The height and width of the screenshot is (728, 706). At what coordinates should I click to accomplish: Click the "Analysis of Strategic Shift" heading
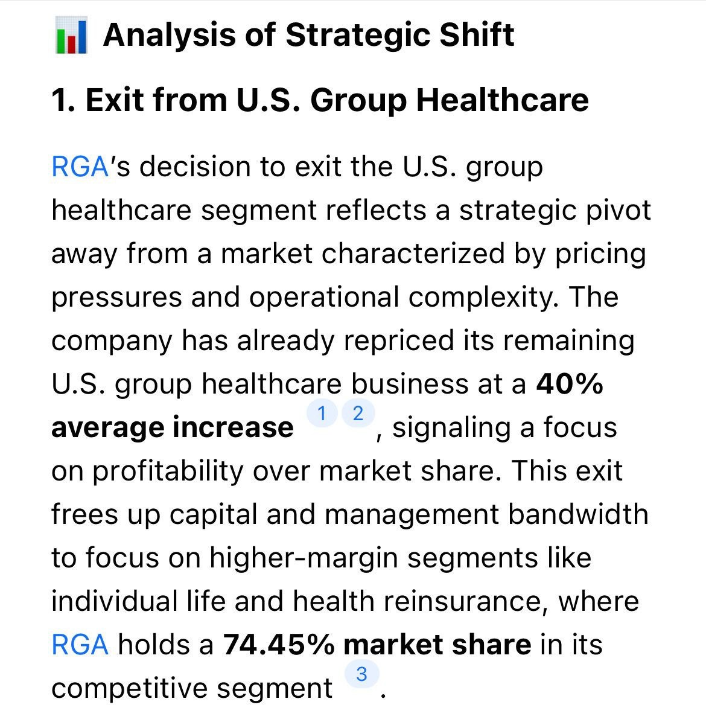click(x=308, y=35)
